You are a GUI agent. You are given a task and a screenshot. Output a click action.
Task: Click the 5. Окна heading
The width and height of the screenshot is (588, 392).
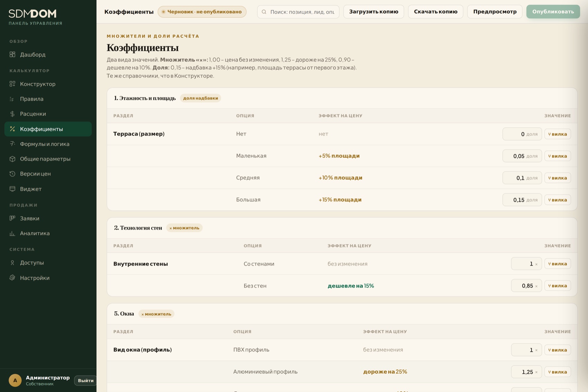[124, 314]
